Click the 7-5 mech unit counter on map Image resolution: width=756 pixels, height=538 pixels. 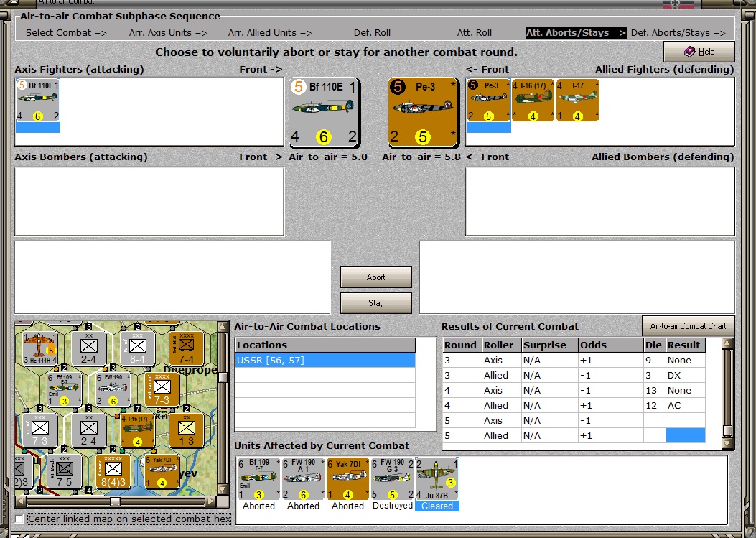(x=64, y=471)
